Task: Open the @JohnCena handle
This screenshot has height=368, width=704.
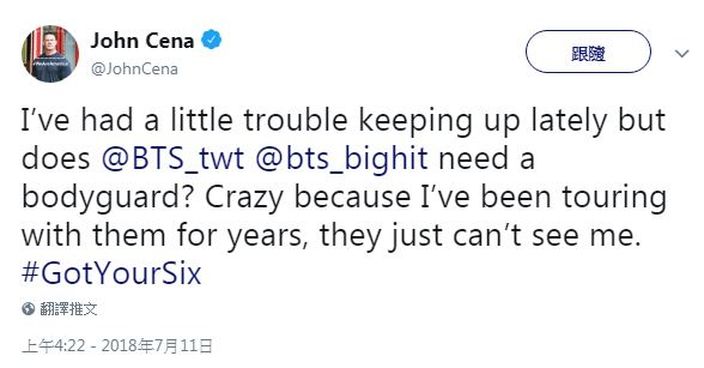Action: [134, 69]
